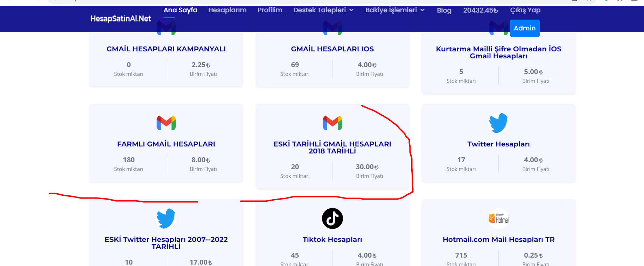Click stock value 715 on Hotmail card

[x=461, y=255]
